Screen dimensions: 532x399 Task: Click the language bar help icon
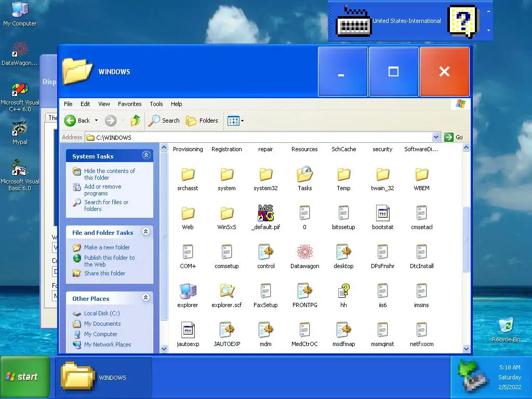tap(463, 21)
